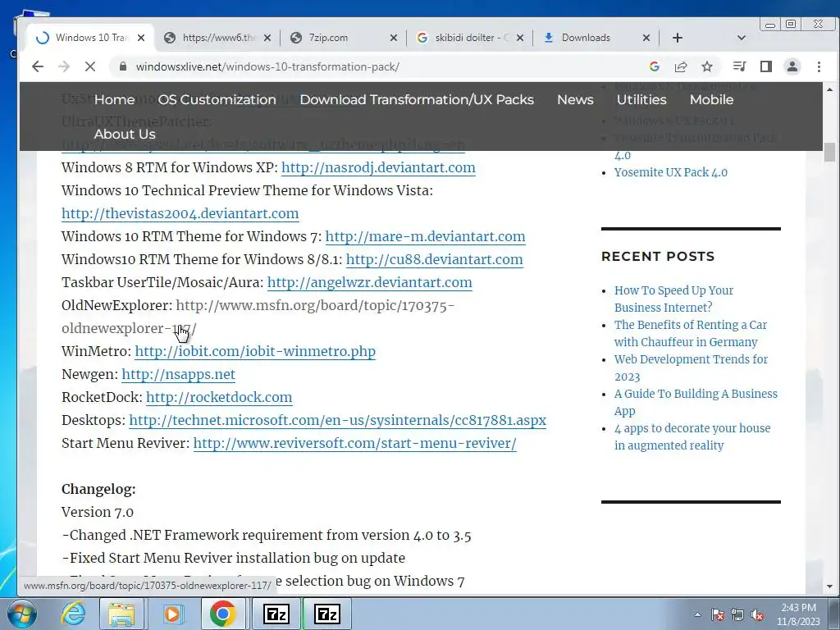This screenshot has width=840, height=630.
Task: Close the https://www6 tab
Action: click(x=267, y=38)
